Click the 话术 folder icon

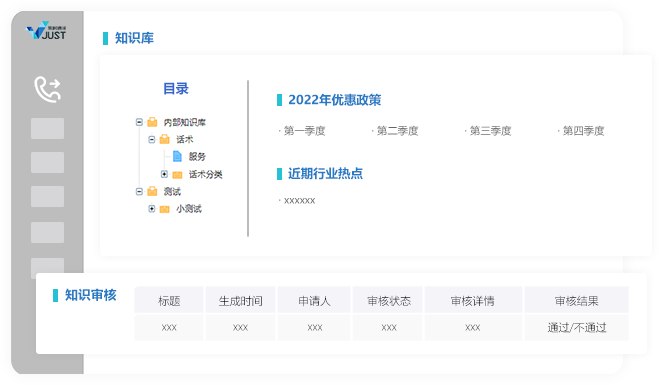[x=165, y=140]
